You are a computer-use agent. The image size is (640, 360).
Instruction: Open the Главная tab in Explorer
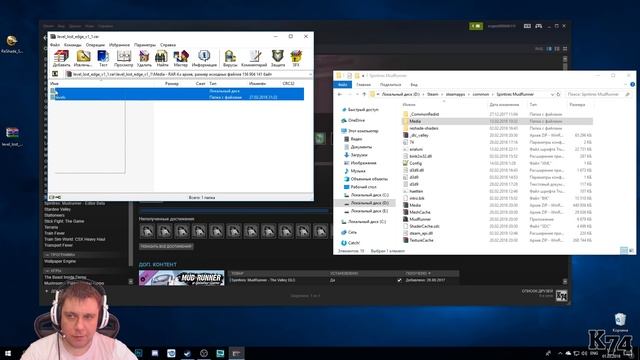click(x=363, y=84)
